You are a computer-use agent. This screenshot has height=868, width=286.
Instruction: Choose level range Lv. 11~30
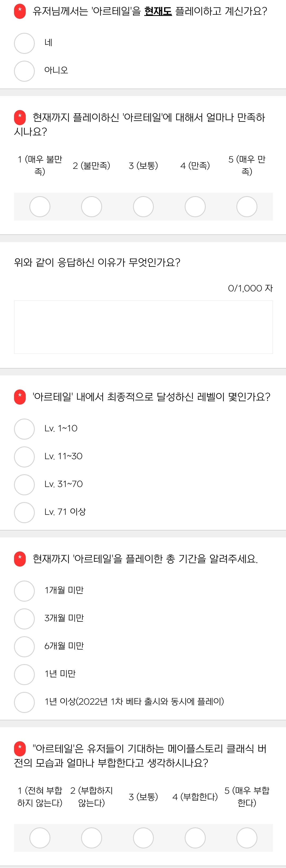(x=24, y=457)
